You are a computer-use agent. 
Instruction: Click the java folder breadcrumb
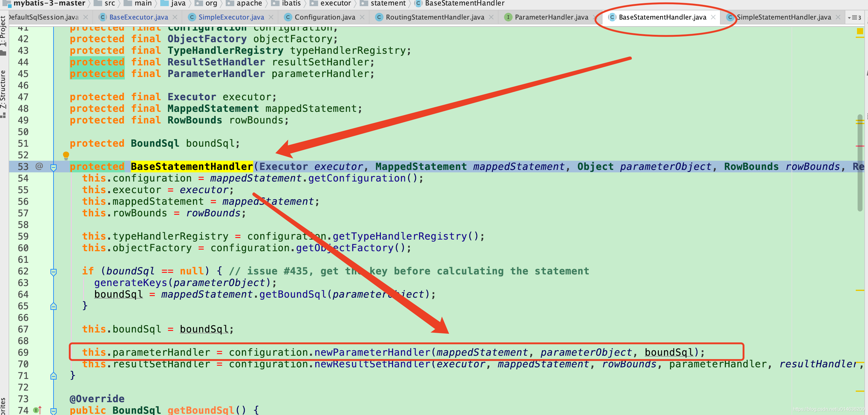tap(173, 3)
